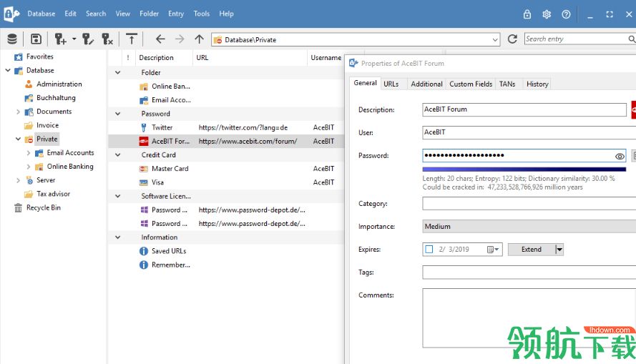The width and height of the screenshot is (636, 364).
Task: Select the Invoice folder
Action: click(x=47, y=126)
